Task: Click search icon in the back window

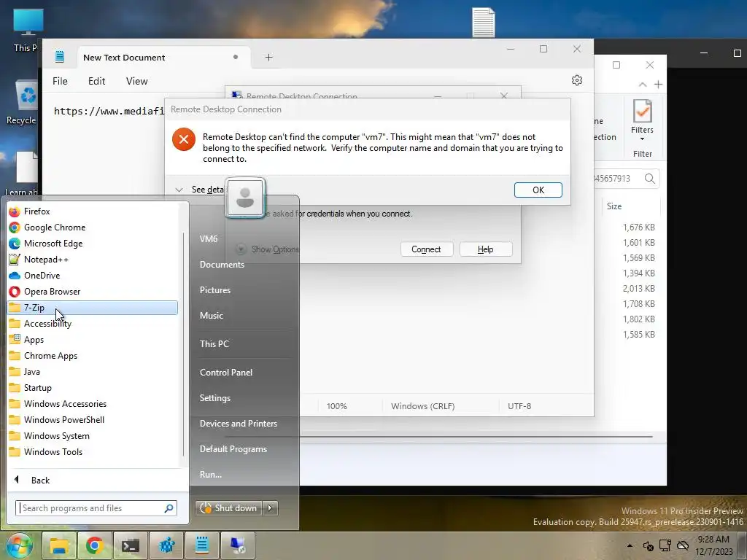Action: pos(650,179)
